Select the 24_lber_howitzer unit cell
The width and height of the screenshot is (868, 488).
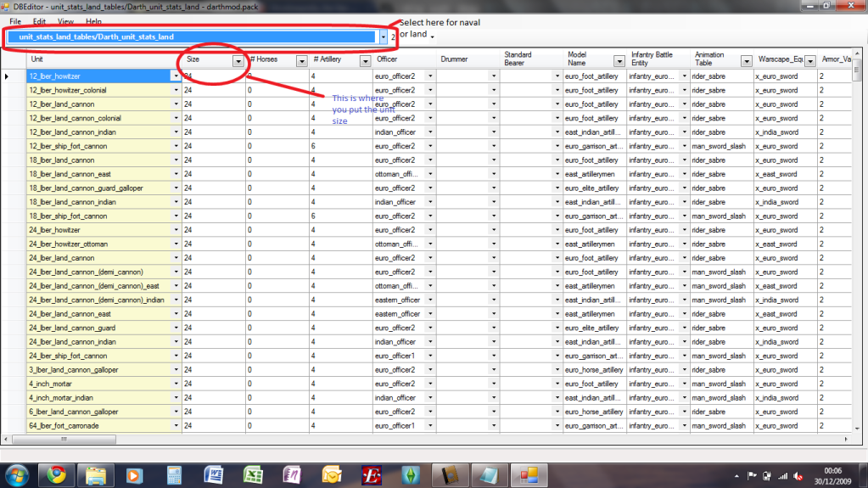98,230
